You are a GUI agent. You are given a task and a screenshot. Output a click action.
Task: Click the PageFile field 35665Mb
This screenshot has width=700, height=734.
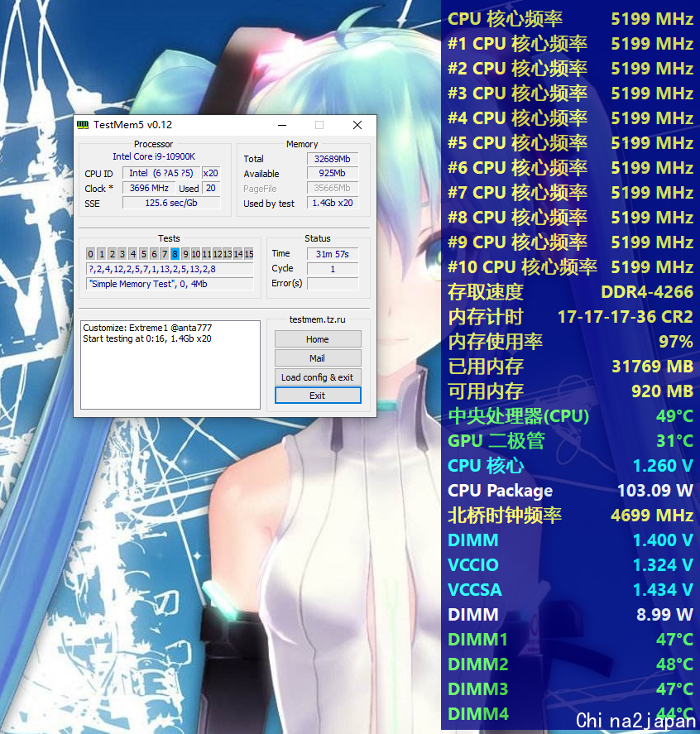(x=333, y=188)
